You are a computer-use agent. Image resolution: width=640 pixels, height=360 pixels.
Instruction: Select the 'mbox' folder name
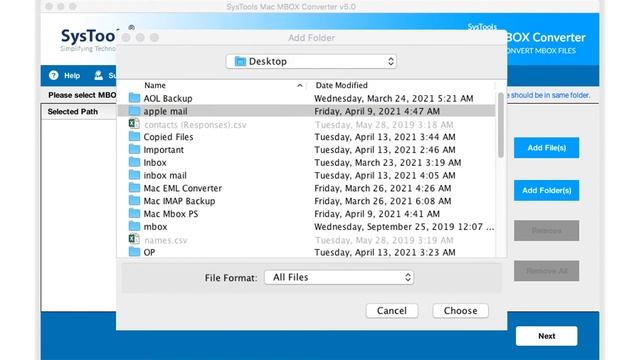click(x=155, y=227)
